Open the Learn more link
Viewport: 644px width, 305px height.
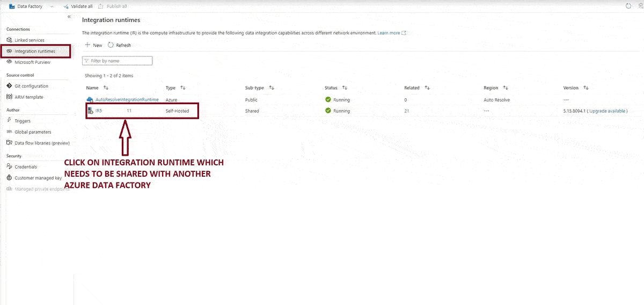coord(391,33)
